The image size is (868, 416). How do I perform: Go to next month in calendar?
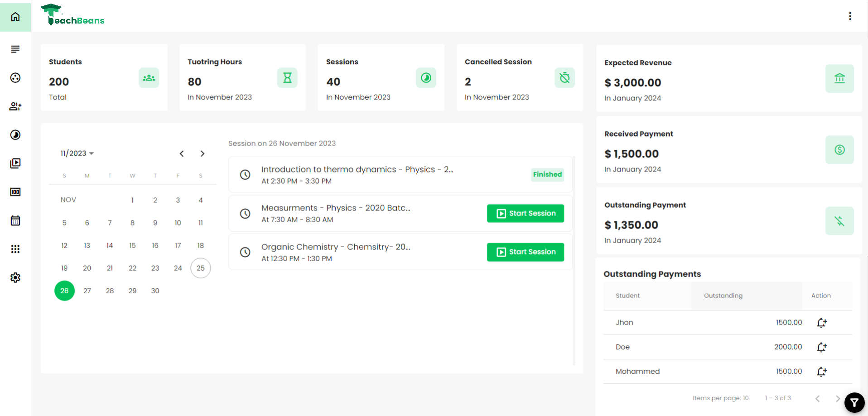pyautogui.click(x=203, y=153)
